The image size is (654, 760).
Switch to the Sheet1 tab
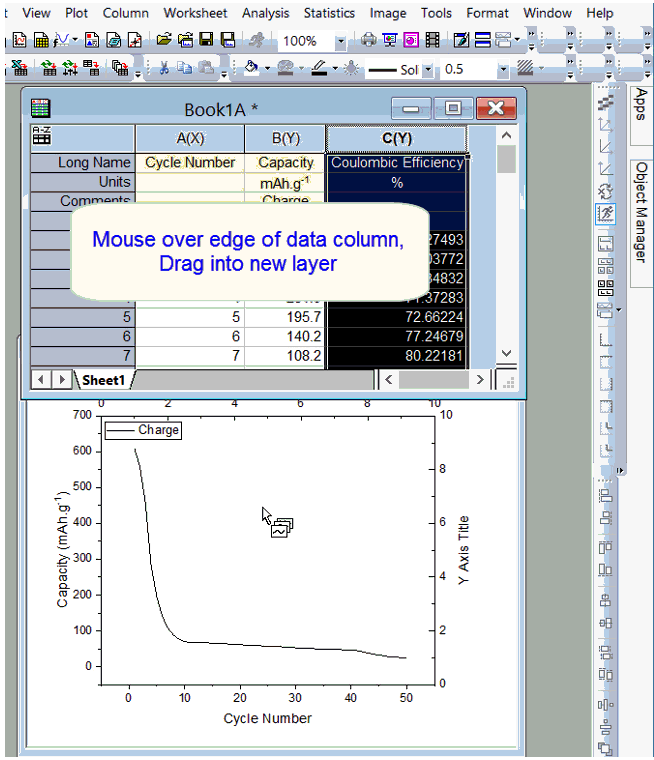(x=103, y=380)
